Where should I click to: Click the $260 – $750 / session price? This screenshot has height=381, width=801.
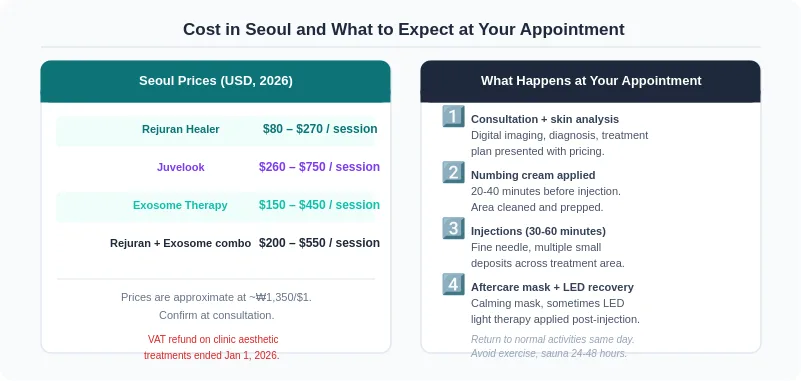(x=319, y=167)
